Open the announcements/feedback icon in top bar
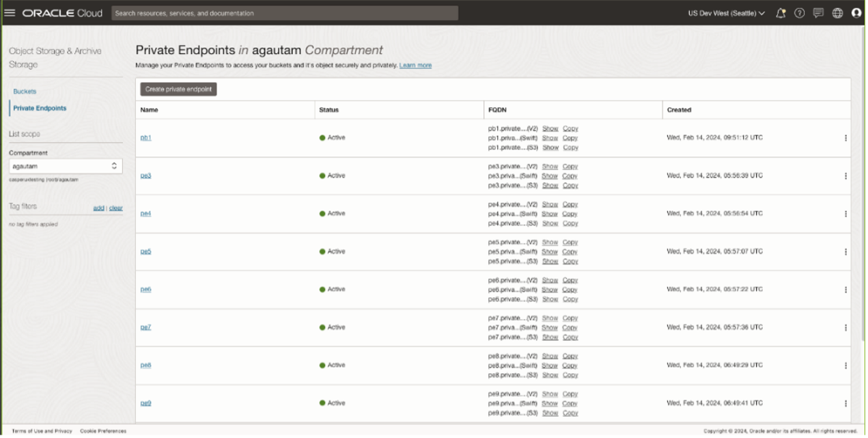868x438 pixels. click(x=817, y=12)
